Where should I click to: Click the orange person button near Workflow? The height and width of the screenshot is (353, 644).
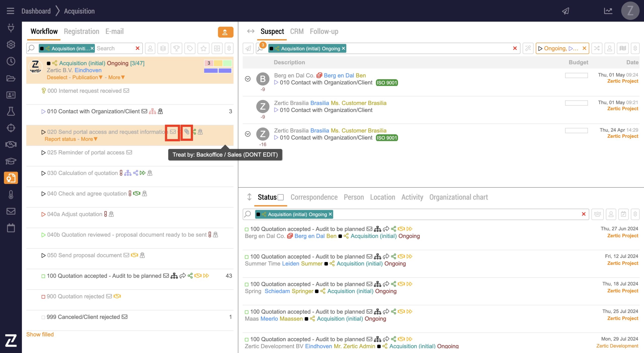(225, 32)
